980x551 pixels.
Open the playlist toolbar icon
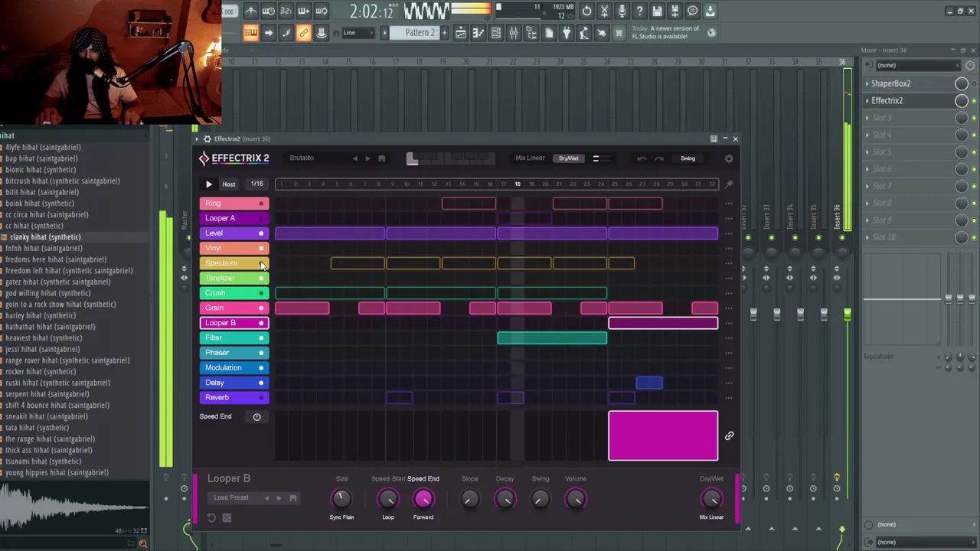460,33
